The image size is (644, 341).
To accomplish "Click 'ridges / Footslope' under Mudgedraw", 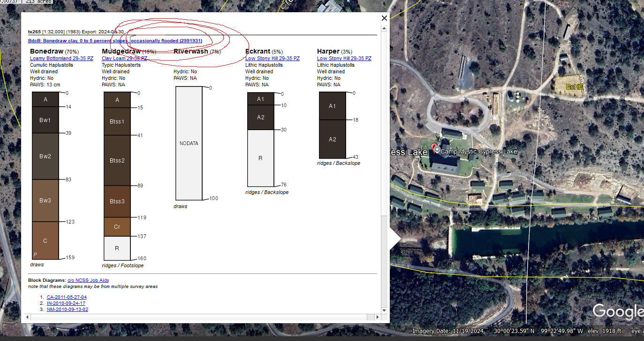I will coord(123,265).
